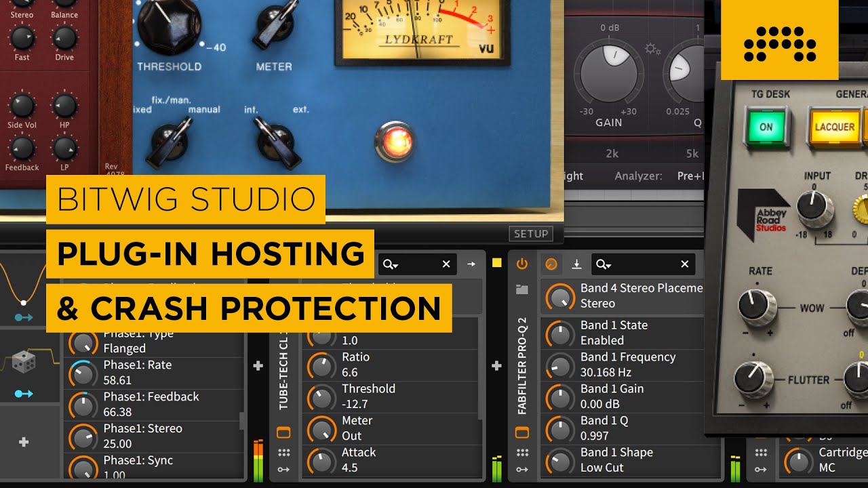
Task: Toggle the LACQUER button
Action: point(835,127)
